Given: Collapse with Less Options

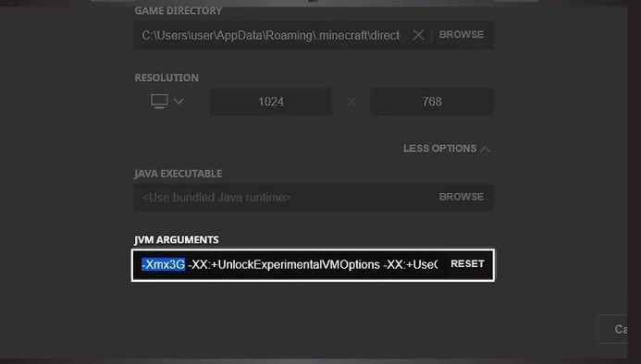Looking at the screenshot, I should [447, 149].
